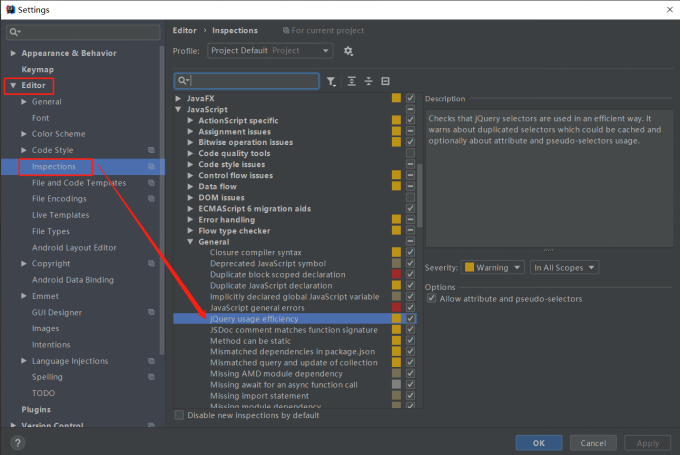
Task: Expand the Color Scheme node
Action: (x=24, y=134)
